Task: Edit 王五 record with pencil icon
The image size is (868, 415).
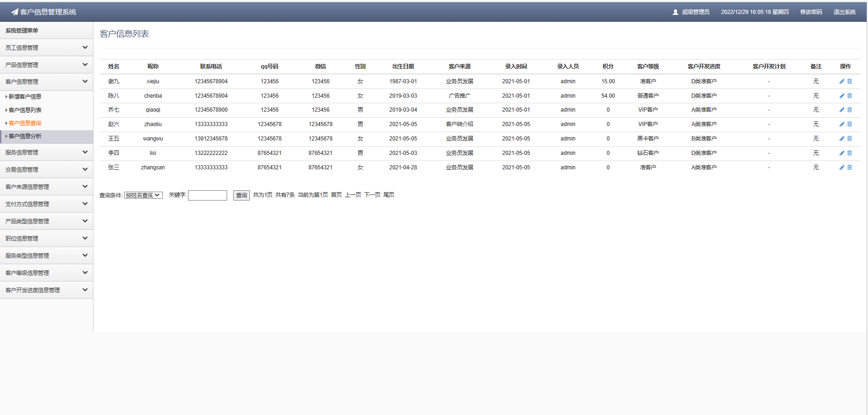Action: (x=841, y=139)
